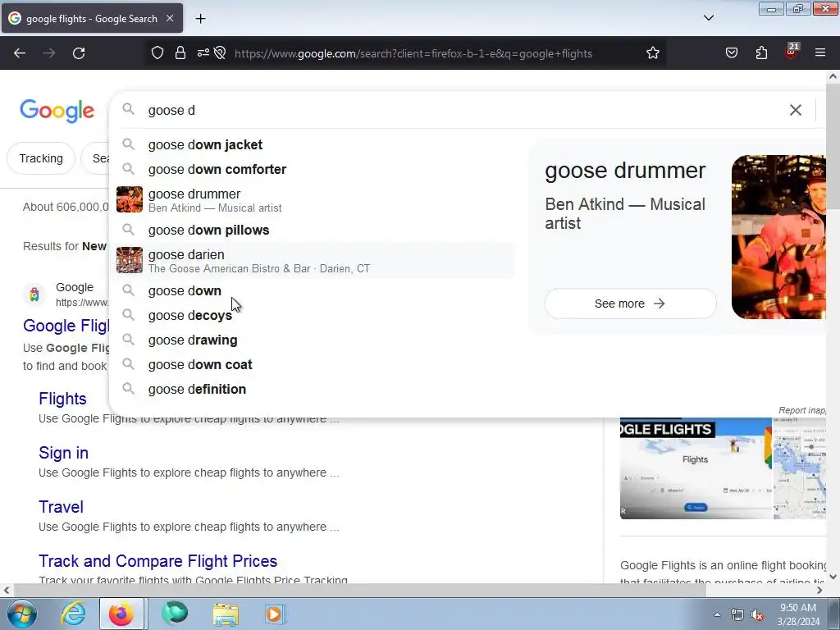840x630 pixels.
Task: Open network icon in system tray
Action: 737,615
